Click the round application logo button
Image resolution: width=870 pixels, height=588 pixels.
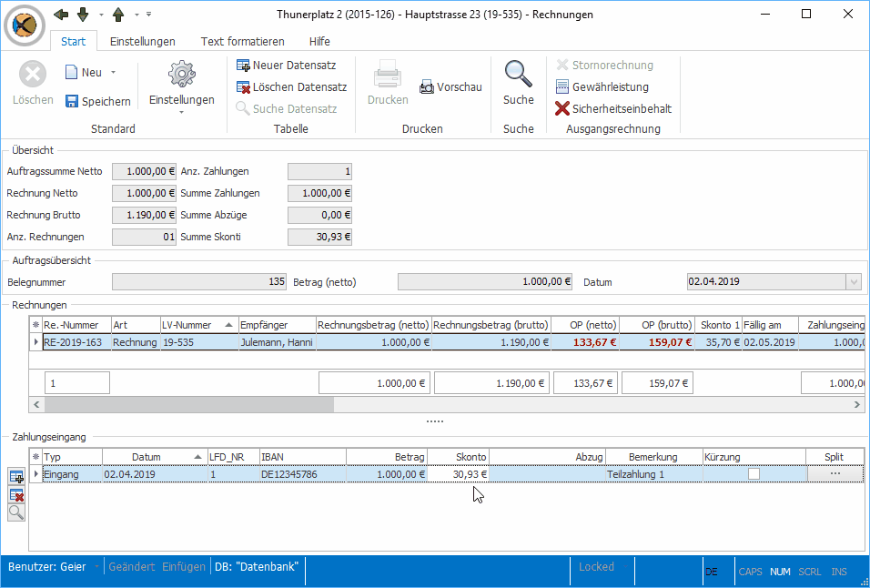(x=25, y=25)
